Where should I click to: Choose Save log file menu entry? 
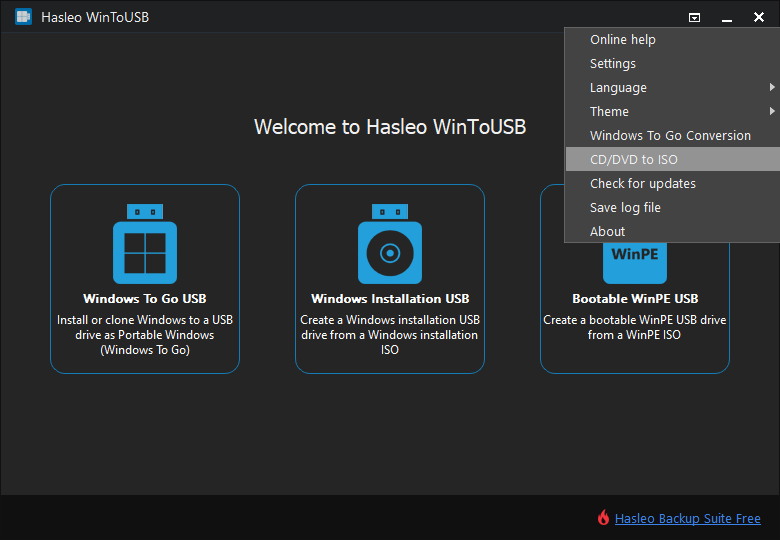coord(673,207)
